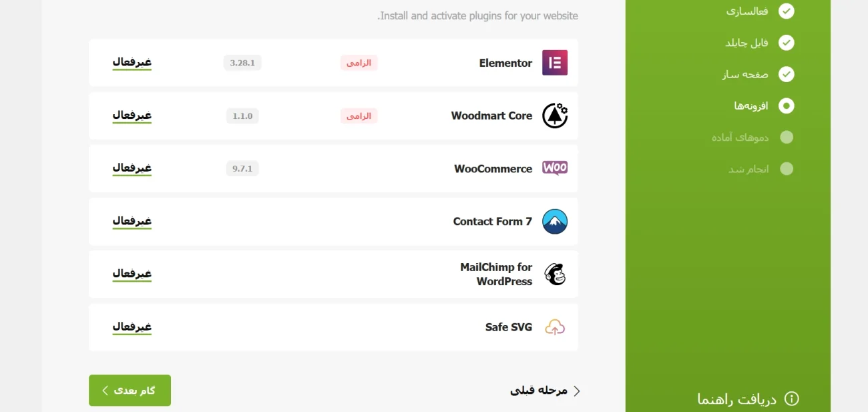
Task: Proceed with the گام بعدی button
Action: (130, 390)
